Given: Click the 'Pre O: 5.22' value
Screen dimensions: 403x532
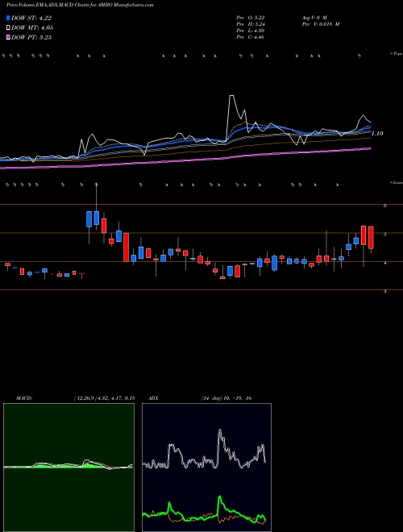Looking at the screenshot, I should pos(251,18).
